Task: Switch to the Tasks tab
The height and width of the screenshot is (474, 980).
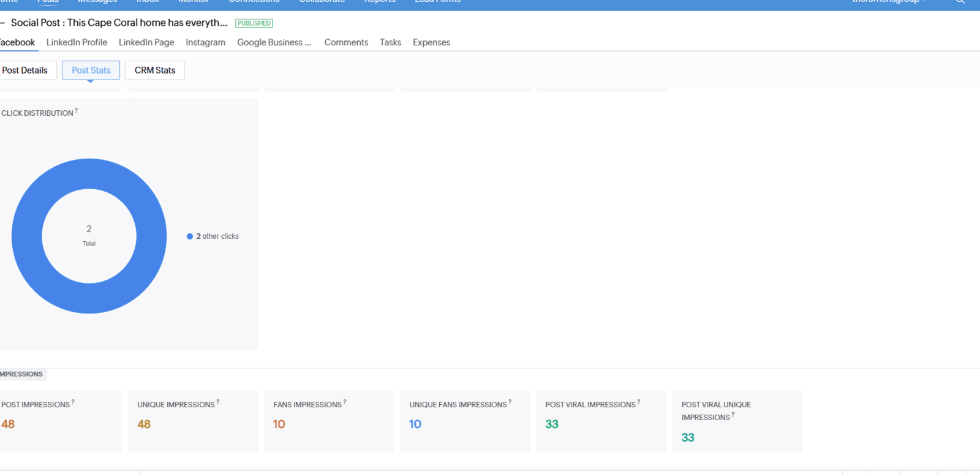Action: coord(390,42)
